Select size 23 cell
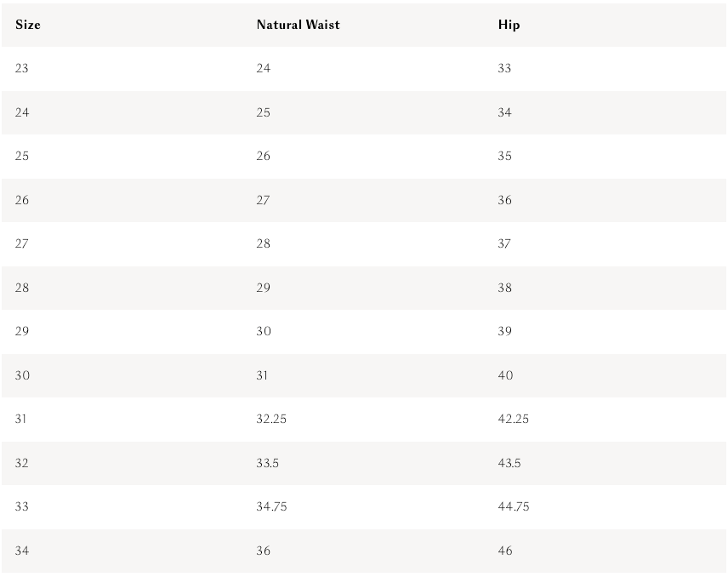The image size is (728, 577). [x=22, y=68]
